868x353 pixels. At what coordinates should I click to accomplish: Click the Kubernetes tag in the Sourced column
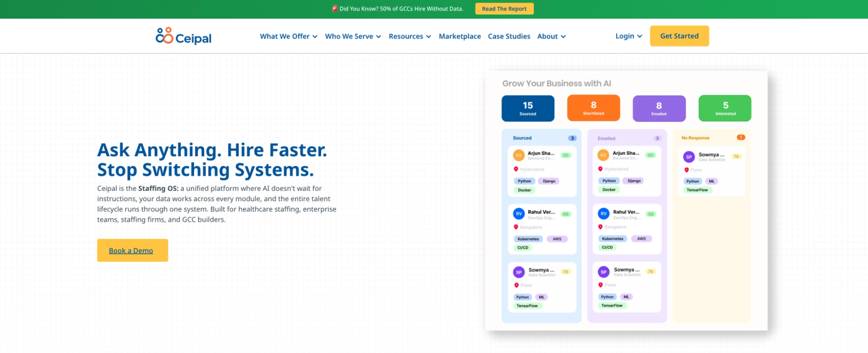tap(528, 238)
